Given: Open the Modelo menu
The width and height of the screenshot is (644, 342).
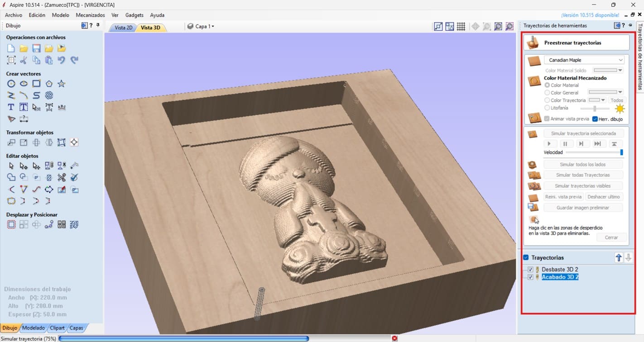Looking at the screenshot, I should [61, 15].
